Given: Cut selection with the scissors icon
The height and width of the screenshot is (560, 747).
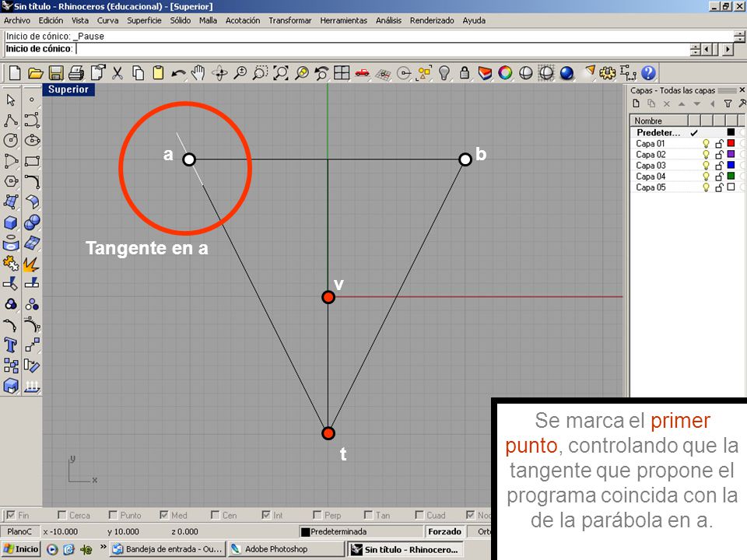Looking at the screenshot, I should coord(117,73).
